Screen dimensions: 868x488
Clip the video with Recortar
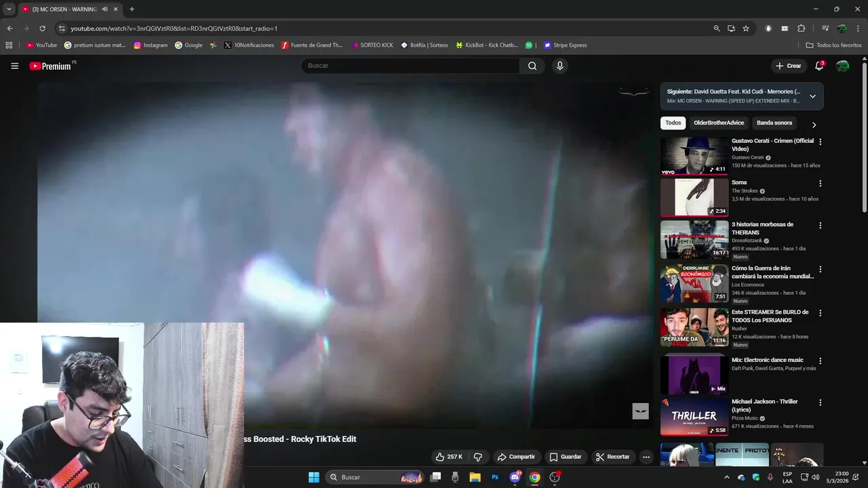(613, 457)
